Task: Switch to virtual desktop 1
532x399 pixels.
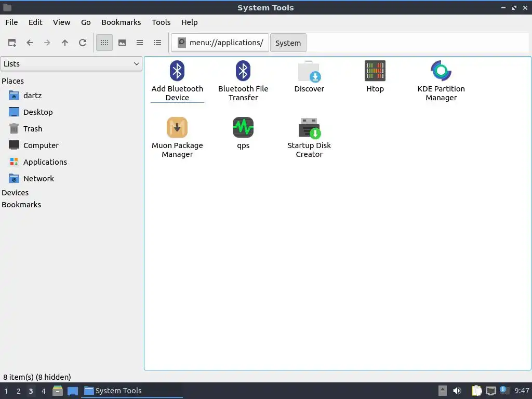Action: pyautogui.click(x=6, y=391)
